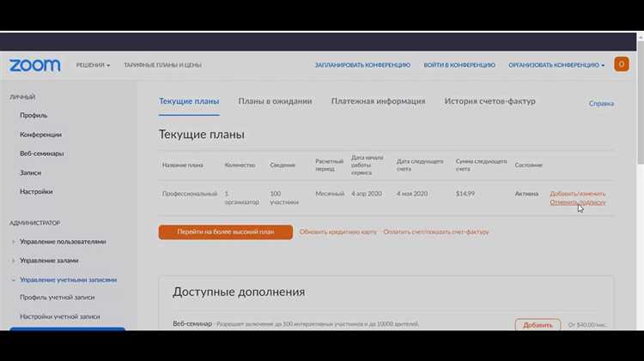Click the Доступные дополнения heading

[x=239, y=292]
